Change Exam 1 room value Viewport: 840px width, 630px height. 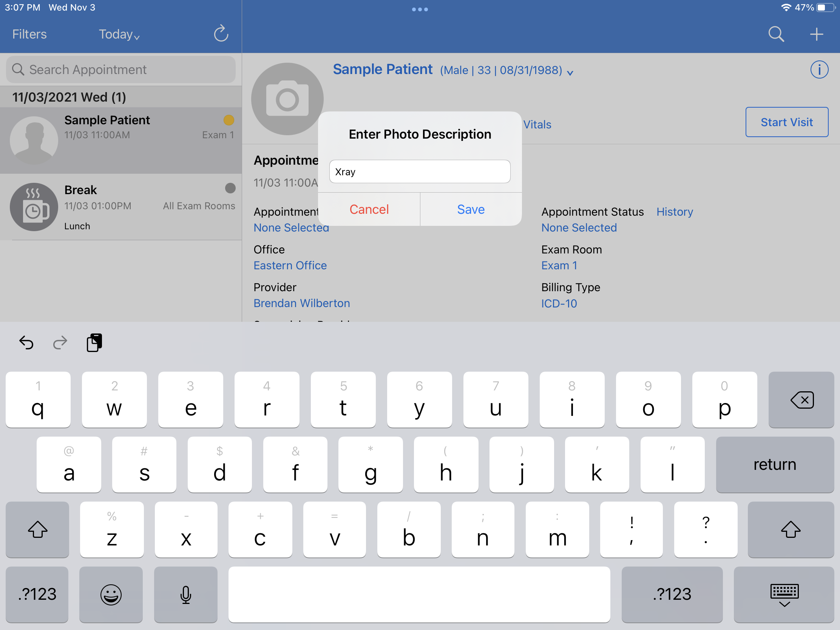(559, 265)
